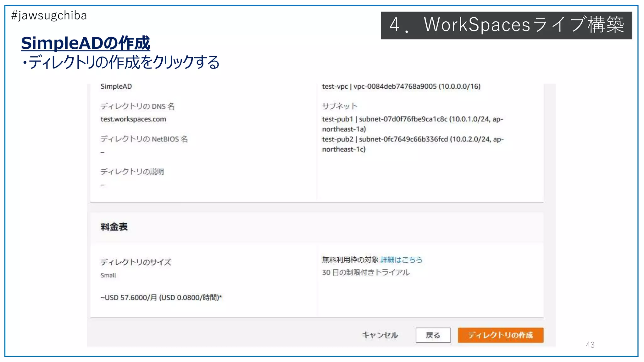Screen dimensions: 644x362
Task: Click the test-pub1 subnet entry
Action: [413, 124]
